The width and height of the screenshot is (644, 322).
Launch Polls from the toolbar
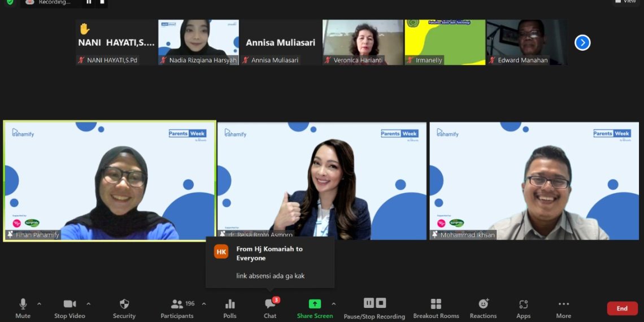230,308
